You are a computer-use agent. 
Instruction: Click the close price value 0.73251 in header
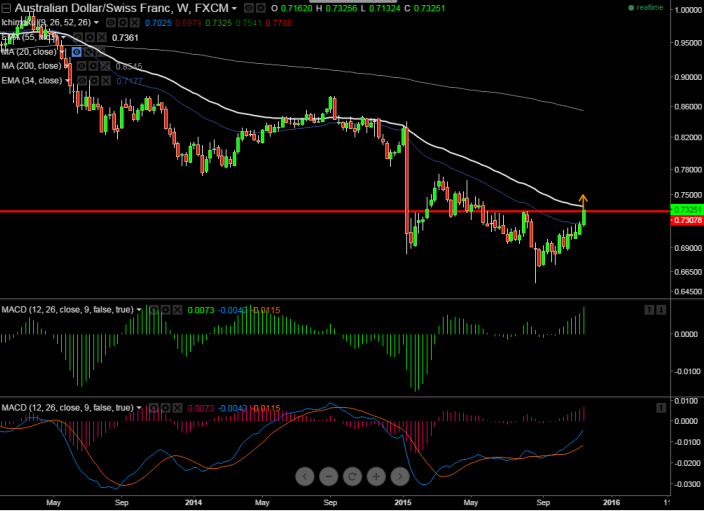(429, 9)
